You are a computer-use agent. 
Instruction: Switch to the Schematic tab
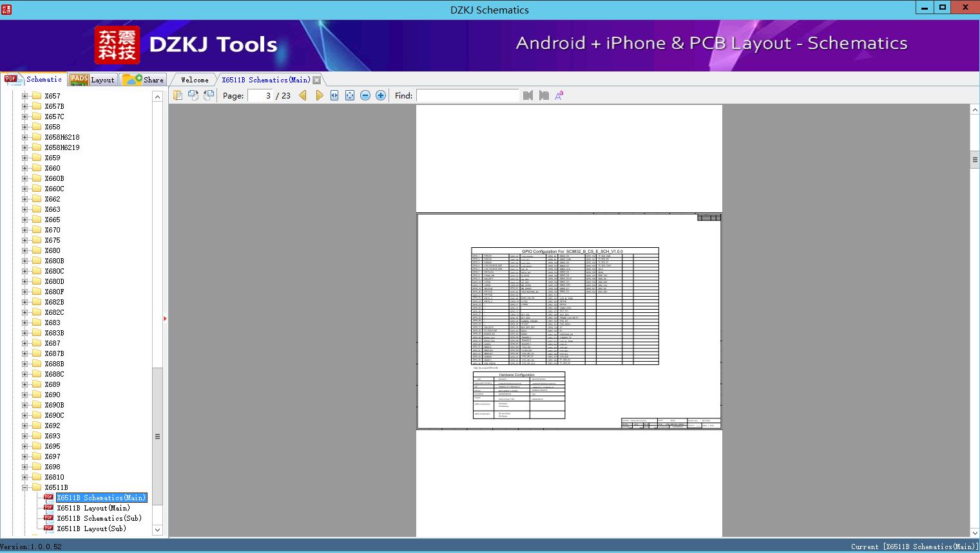(x=34, y=79)
